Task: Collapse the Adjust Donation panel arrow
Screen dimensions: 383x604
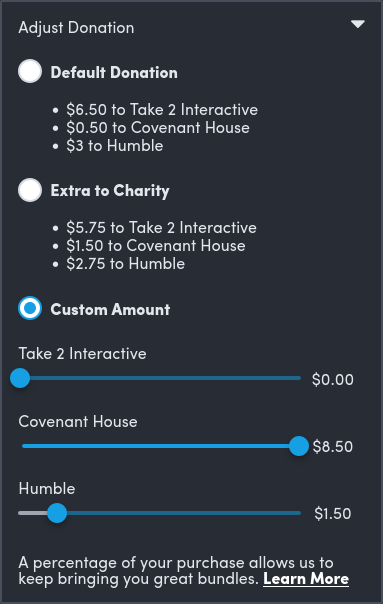Action: (x=358, y=24)
